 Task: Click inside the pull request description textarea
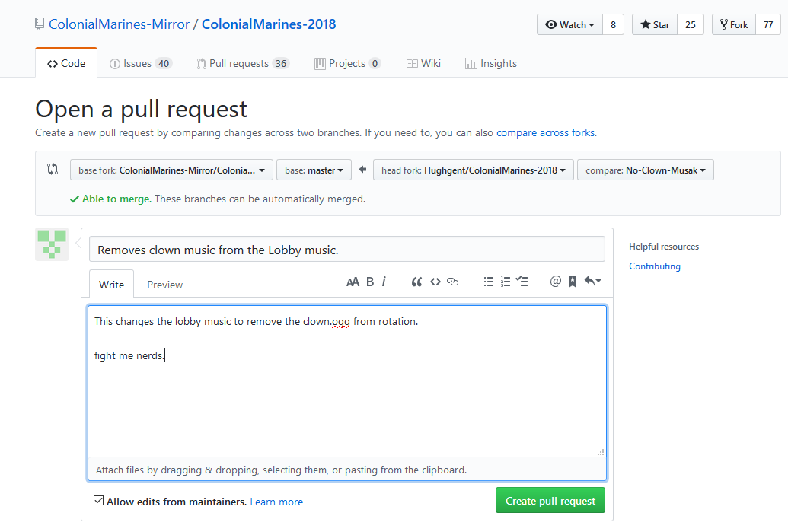(x=347, y=381)
